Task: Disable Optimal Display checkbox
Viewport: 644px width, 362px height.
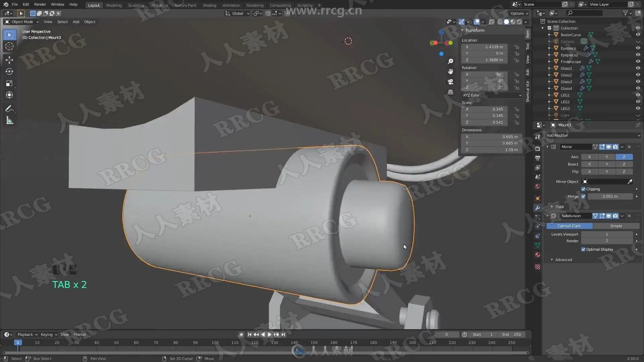Action: 583,249
